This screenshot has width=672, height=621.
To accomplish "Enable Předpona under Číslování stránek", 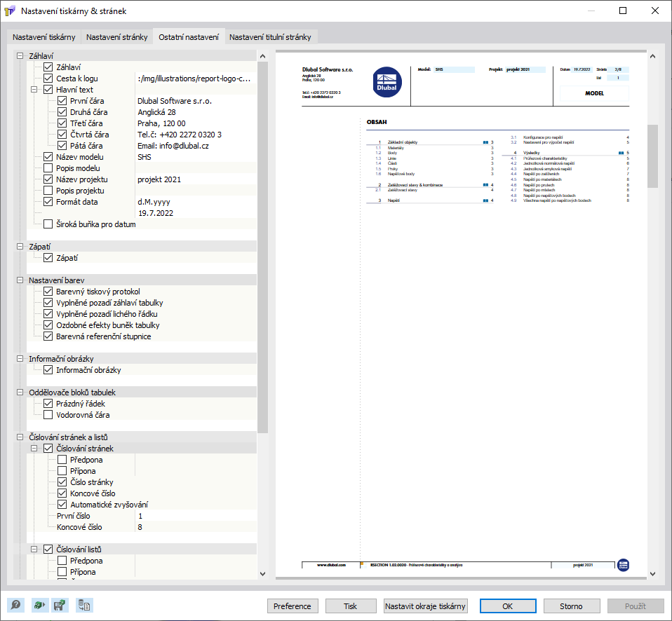I will [x=62, y=460].
